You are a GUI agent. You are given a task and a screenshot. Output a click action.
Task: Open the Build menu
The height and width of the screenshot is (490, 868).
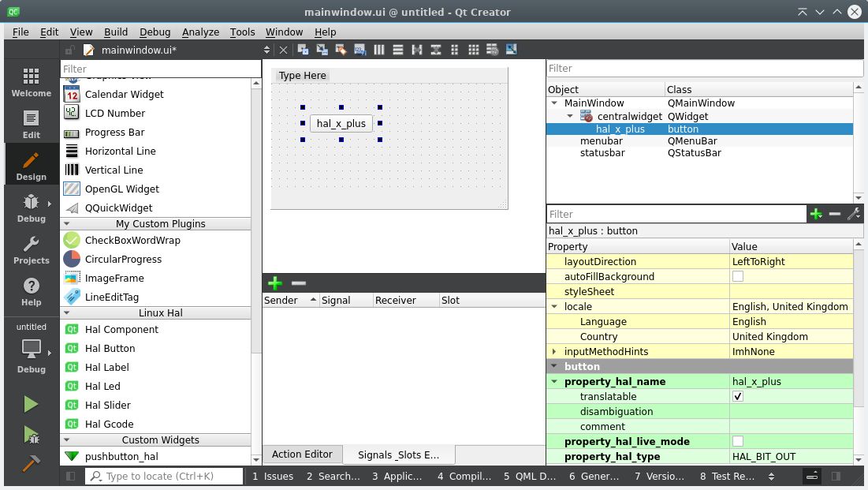[x=115, y=32]
